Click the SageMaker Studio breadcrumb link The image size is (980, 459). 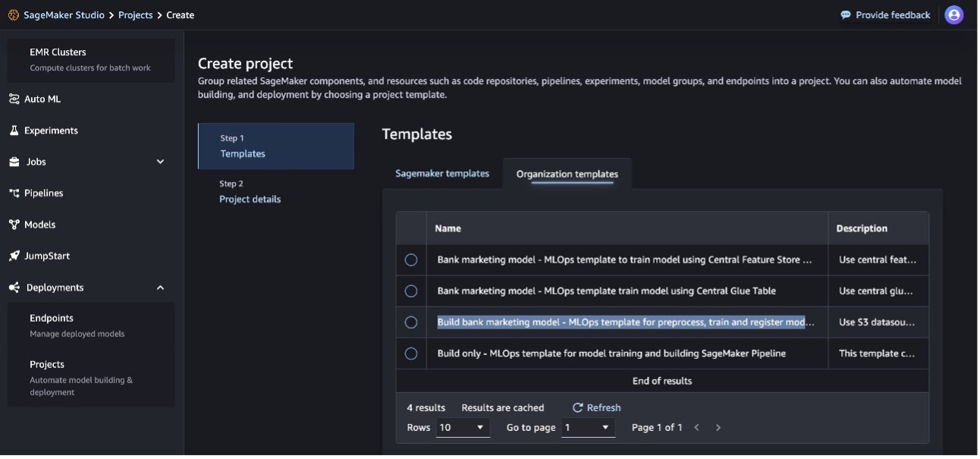click(x=64, y=15)
